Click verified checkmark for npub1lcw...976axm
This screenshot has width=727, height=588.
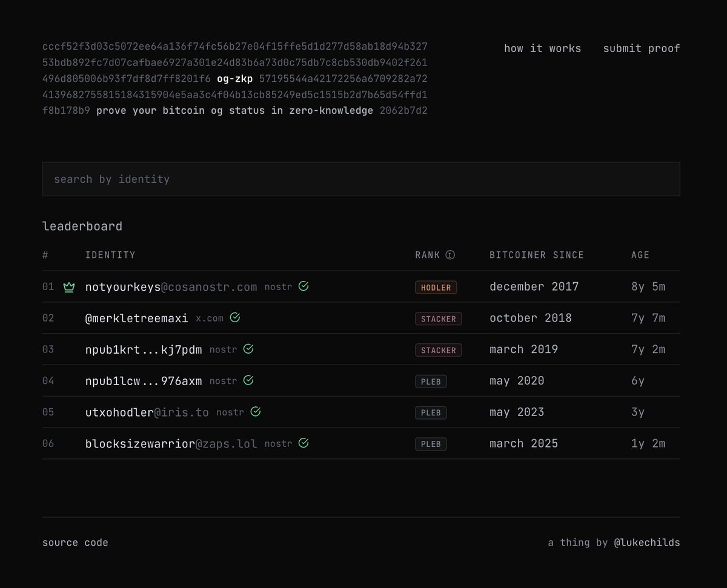[248, 380]
